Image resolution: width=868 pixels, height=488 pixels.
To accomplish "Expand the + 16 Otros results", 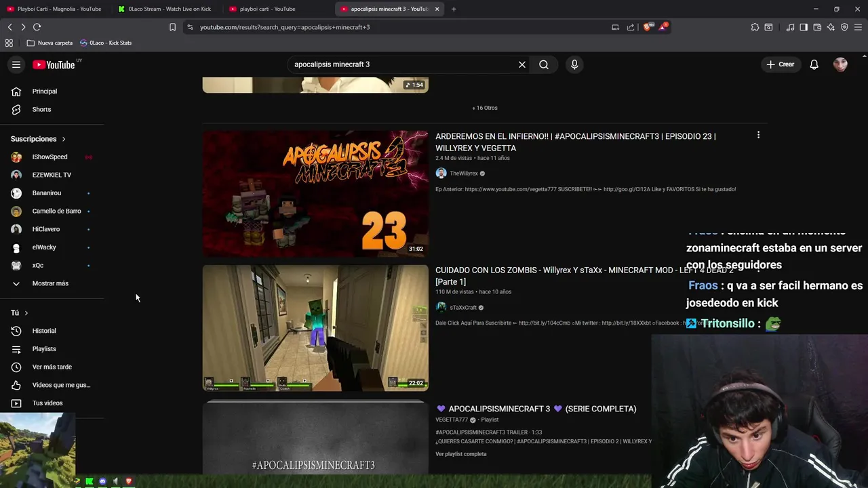I will coord(485,108).
